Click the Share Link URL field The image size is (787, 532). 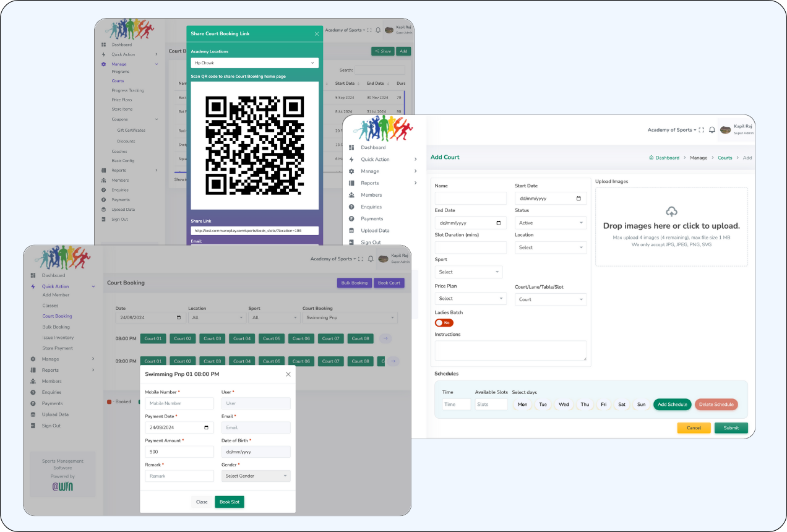pyautogui.click(x=255, y=231)
